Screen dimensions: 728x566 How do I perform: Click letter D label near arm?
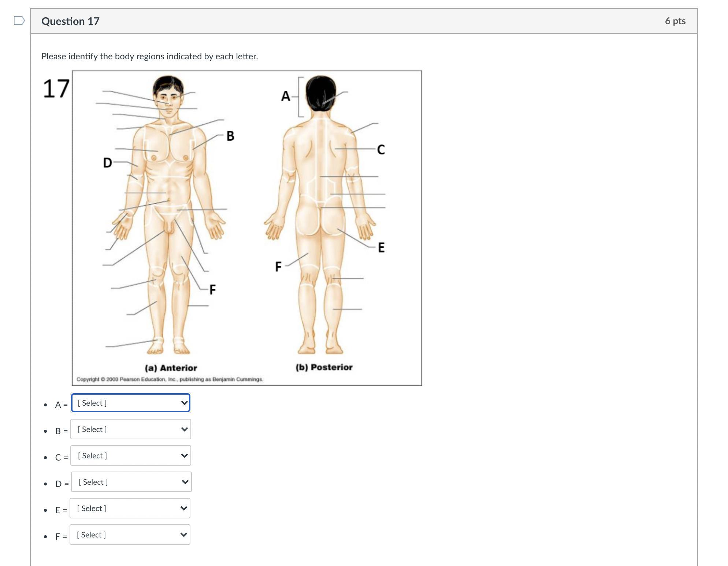point(107,163)
